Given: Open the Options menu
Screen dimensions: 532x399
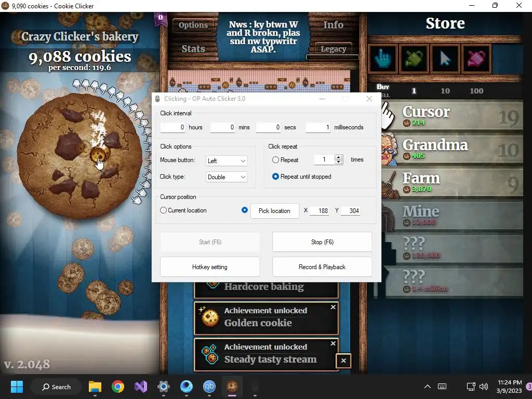Looking at the screenshot, I should click(x=193, y=25).
